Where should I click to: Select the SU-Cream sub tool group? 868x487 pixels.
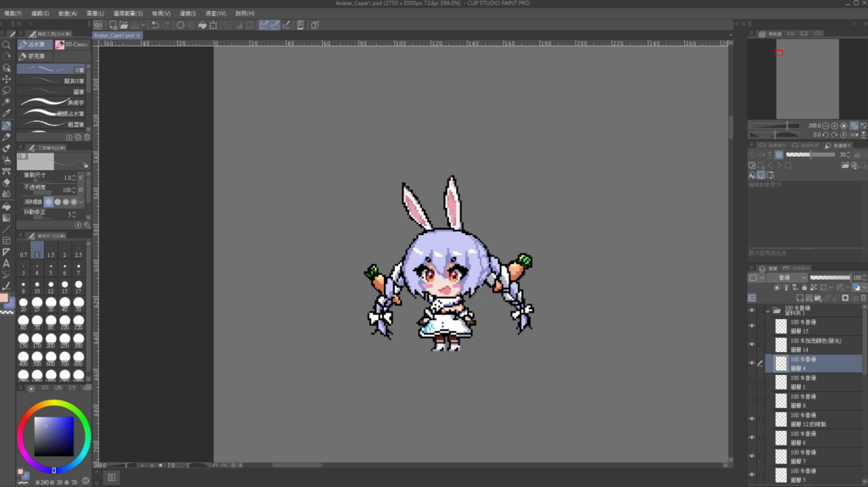[x=71, y=44]
